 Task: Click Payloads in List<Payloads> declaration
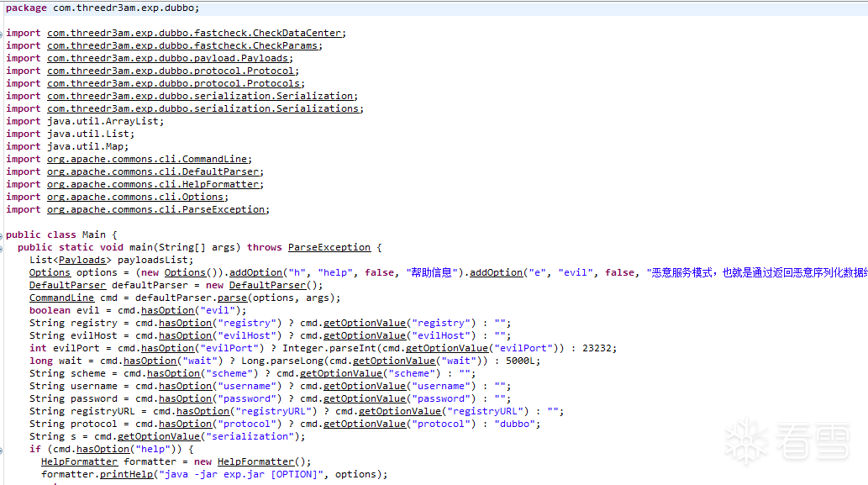click(x=82, y=261)
